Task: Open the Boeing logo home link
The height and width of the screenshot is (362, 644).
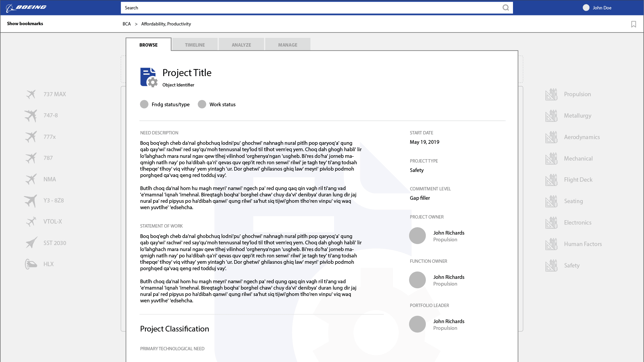Action: coord(26,7)
